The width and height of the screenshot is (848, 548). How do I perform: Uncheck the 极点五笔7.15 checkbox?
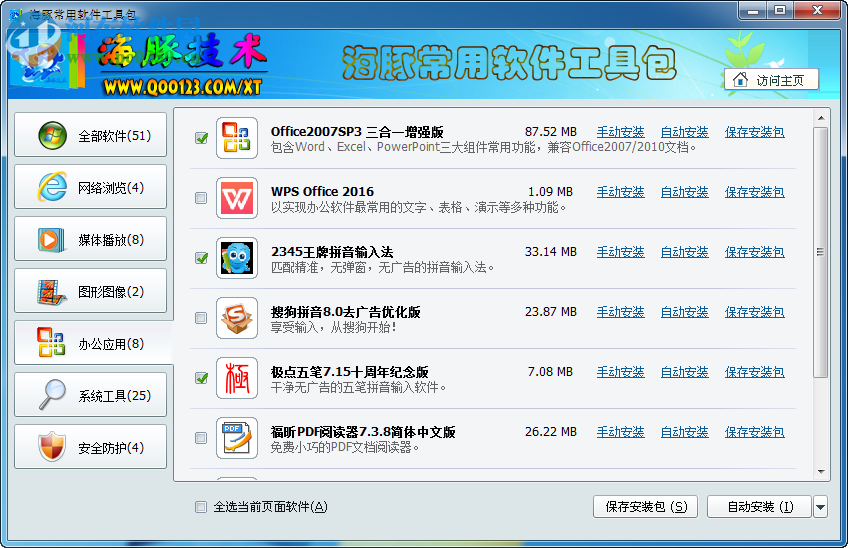201,378
